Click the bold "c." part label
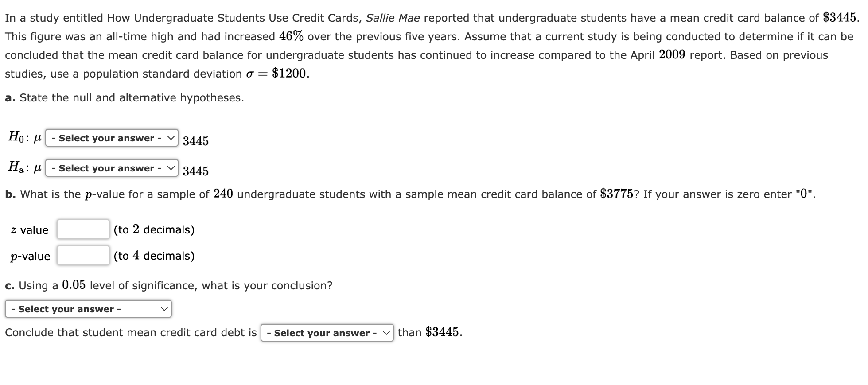Screen dimensions: 868x385 10,286
